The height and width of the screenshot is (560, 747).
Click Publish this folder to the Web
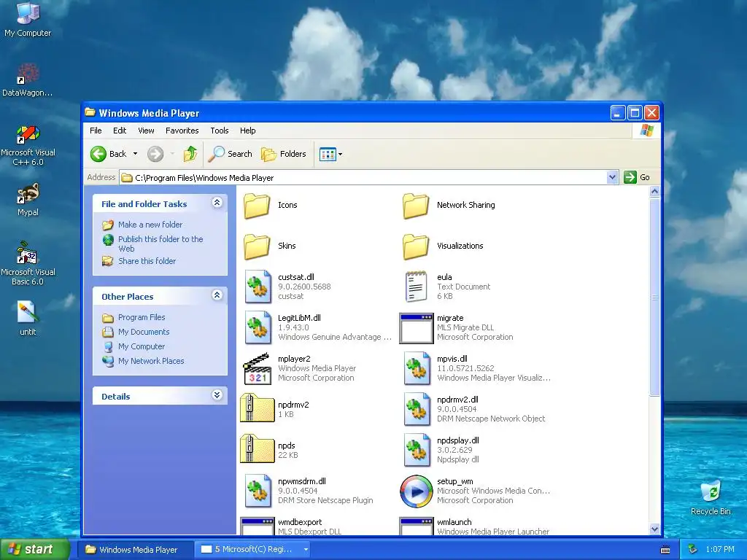tap(160, 244)
